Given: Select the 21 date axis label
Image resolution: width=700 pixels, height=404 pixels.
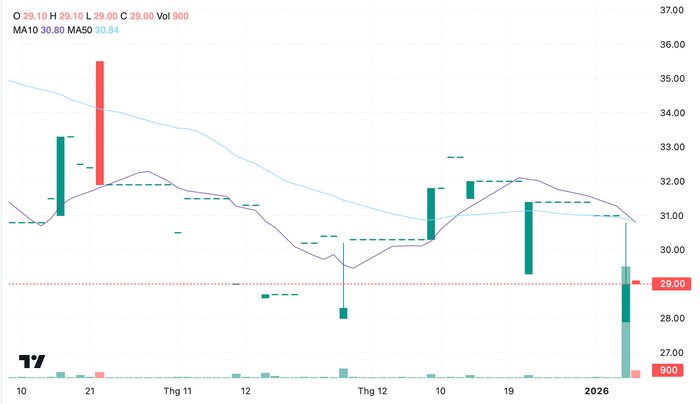Looking at the screenshot, I should [91, 391].
